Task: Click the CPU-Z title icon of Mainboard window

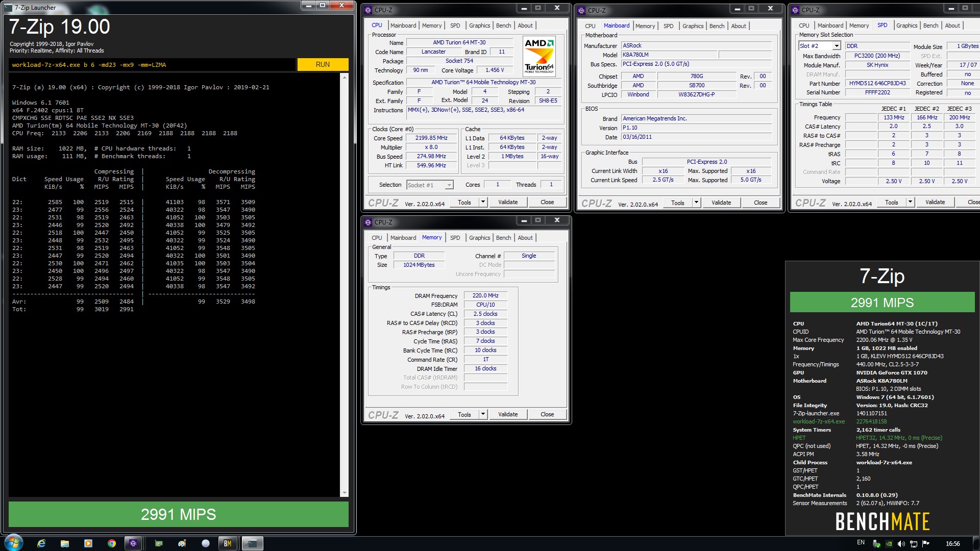Action: click(581, 10)
